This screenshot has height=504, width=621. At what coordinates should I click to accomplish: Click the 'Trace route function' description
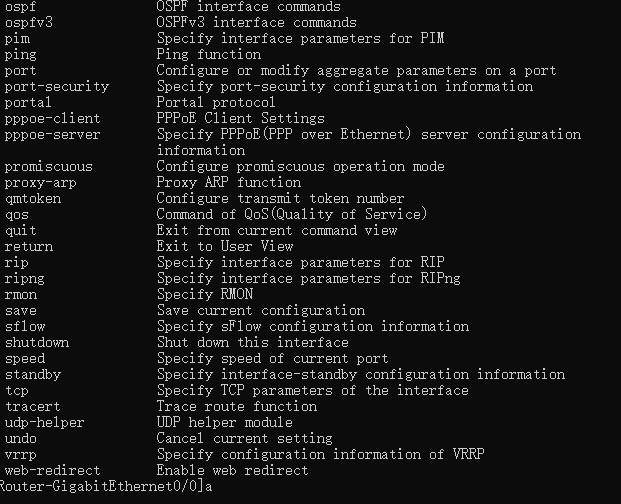[x=237, y=407]
